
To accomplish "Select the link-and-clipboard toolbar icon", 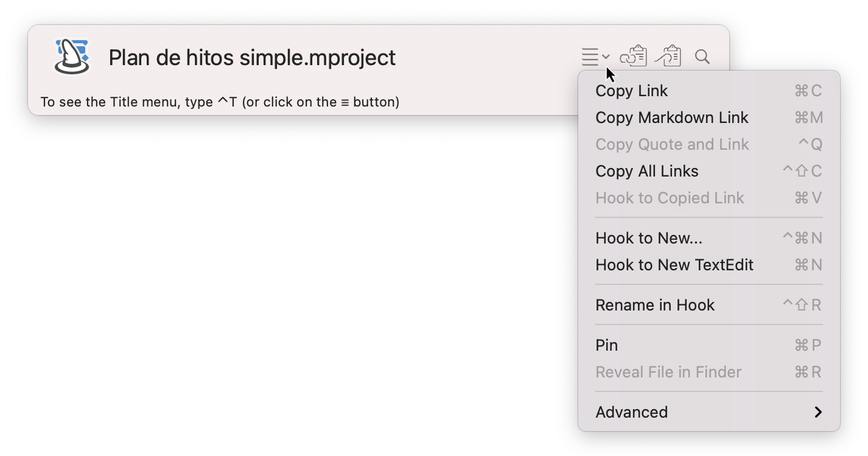I will (633, 56).
